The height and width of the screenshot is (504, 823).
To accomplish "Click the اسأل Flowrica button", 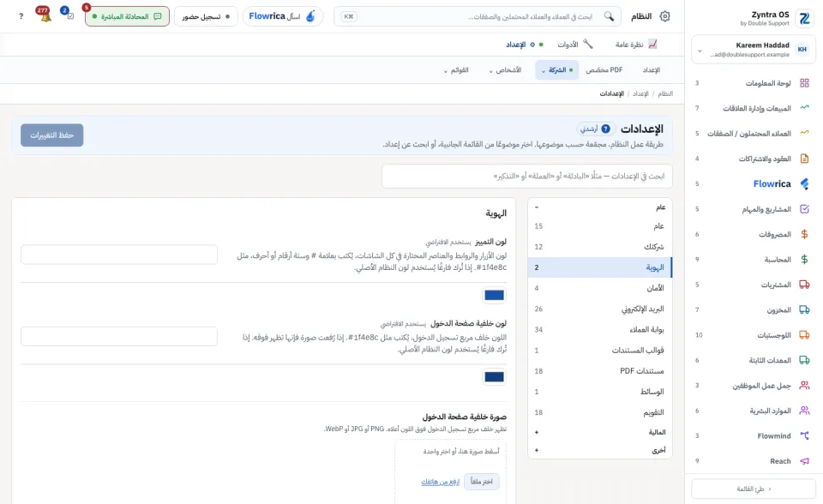I will pyautogui.click(x=282, y=16).
